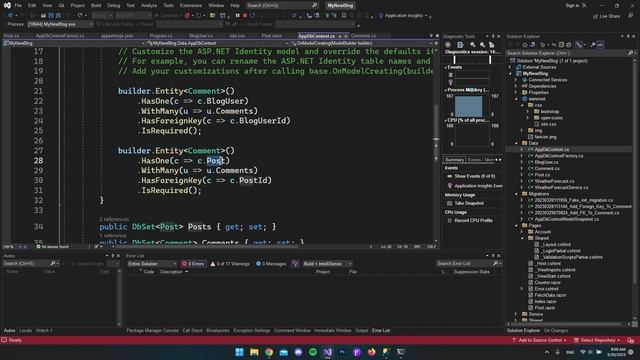Open the Process dropdown with MyNewBlog.exe

pyautogui.click(x=60, y=24)
